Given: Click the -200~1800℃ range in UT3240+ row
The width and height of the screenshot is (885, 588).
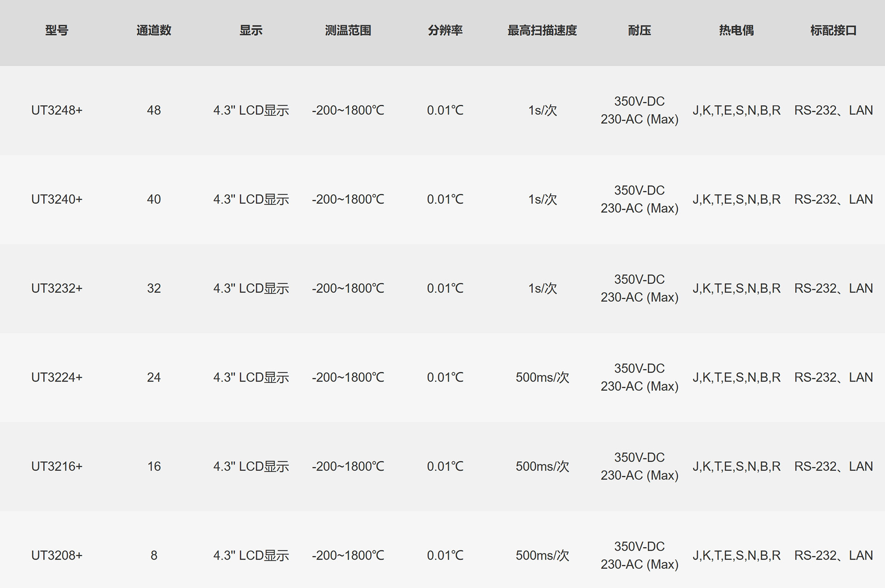Looking at the screenshot, I should tap(348, 199).
